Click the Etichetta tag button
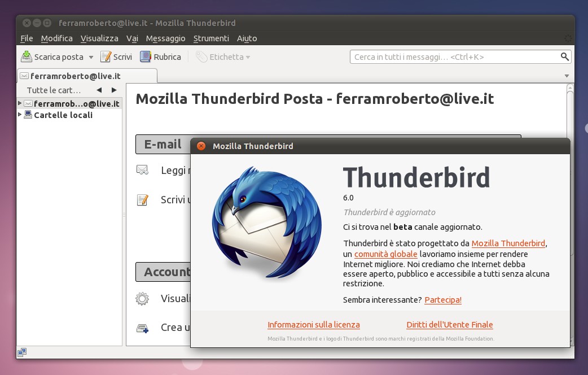 pos(223,56)
